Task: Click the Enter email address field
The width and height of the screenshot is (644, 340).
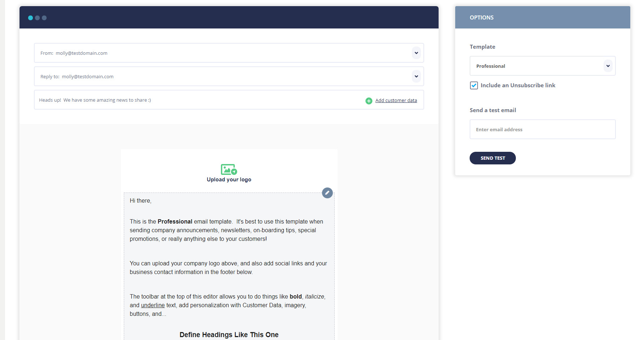Action: pos(543,129)
